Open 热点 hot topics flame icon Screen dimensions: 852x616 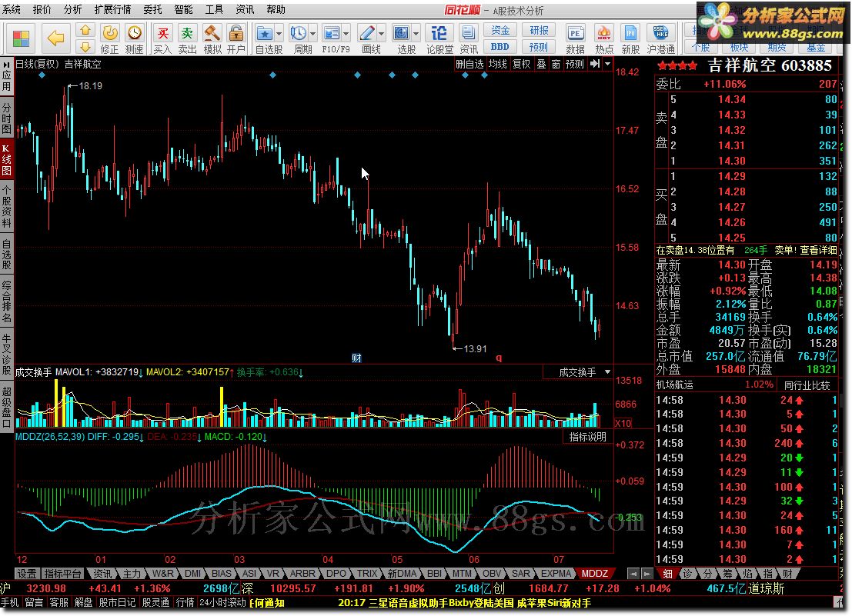(603, 39)
